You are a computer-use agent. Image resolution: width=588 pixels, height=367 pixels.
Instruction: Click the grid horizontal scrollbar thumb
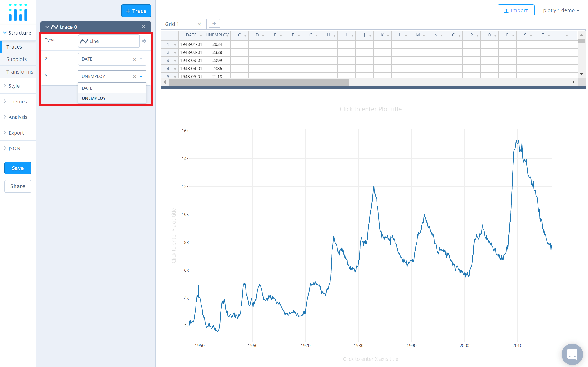pyautogui.click(x=259, y=82)
